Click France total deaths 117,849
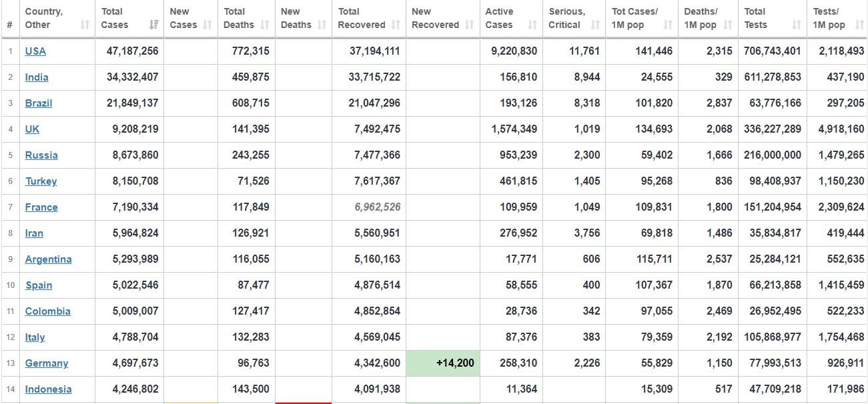868x404 pixels. (x=251, y=207)
